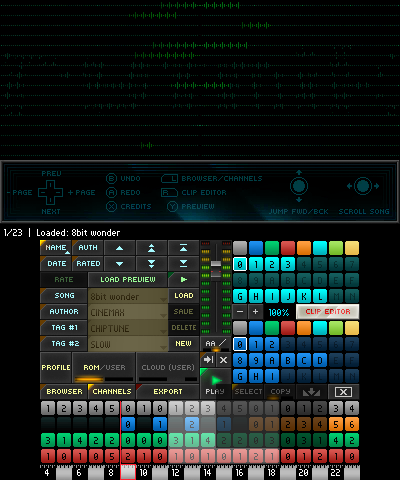This screenshot has width=400, height=480.
Task: Click LOAD PREVIEW button
Action: pyautogui.click(x=128, y=280)
